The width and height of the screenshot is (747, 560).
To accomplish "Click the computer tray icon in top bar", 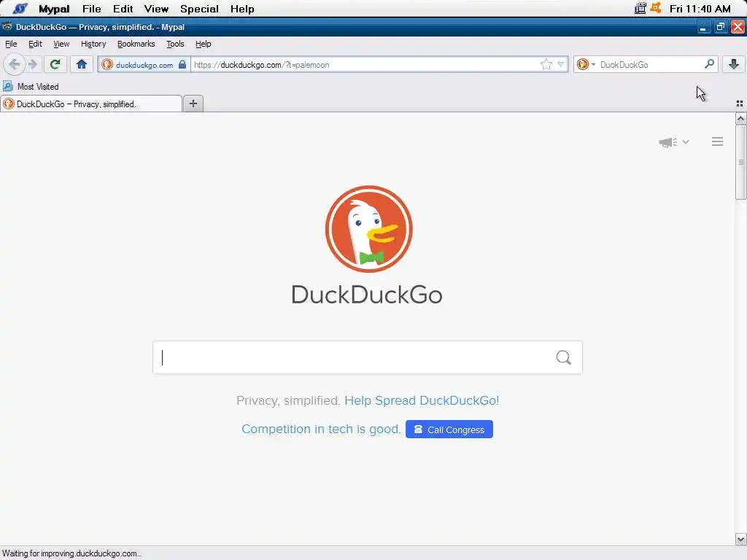I will click(640, 8).
